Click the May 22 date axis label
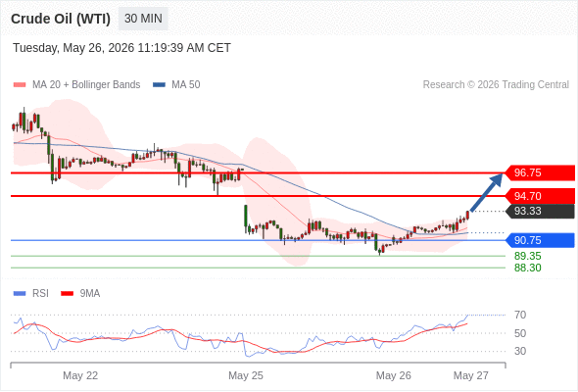 click(80, 375)
